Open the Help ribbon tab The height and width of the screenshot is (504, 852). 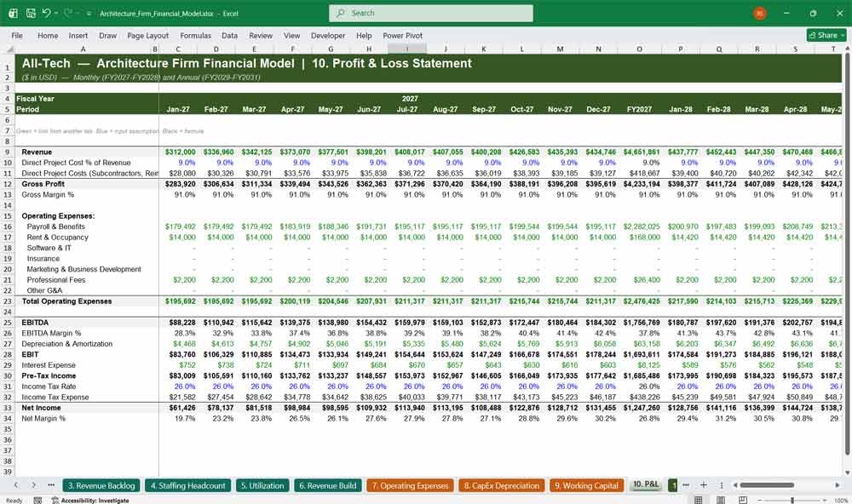click(x=364, y=35)
